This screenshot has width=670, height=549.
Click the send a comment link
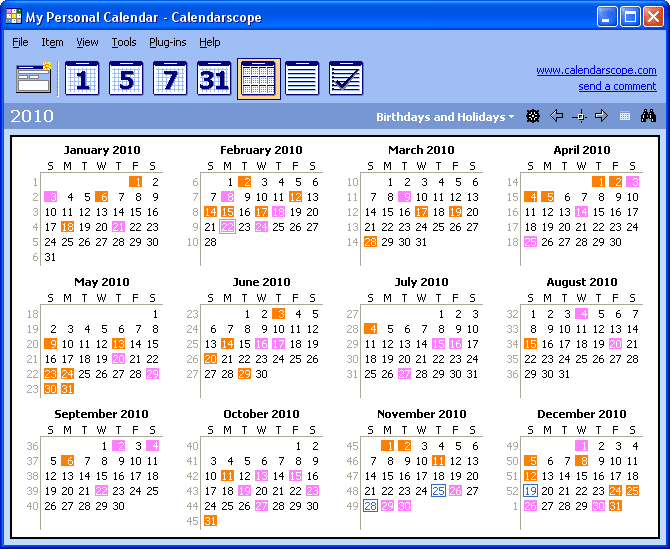click(617, 86)
